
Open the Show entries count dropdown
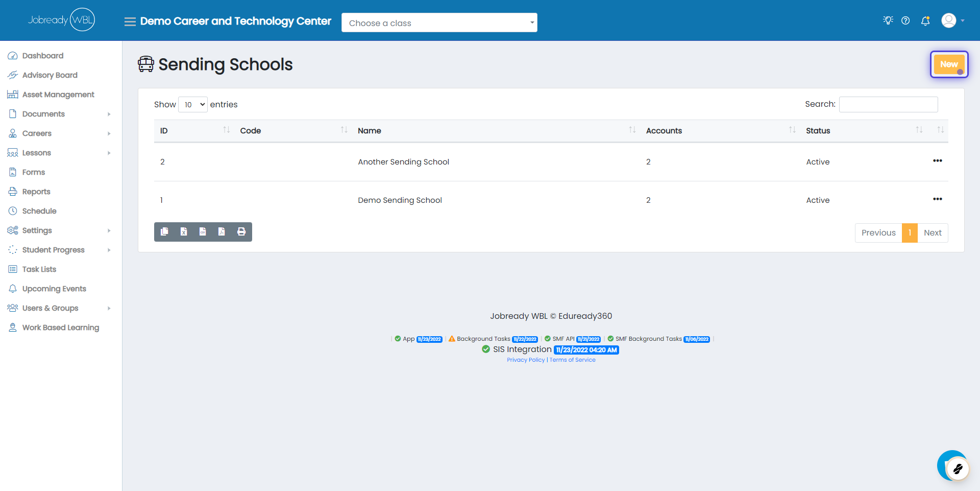193,105
